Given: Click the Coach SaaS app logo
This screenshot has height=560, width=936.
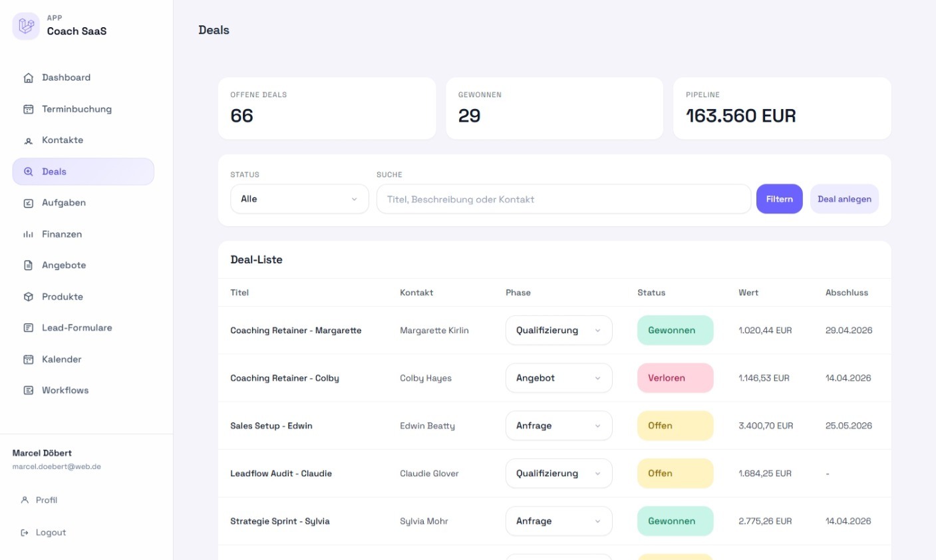Looking at the screenshot, I should [x=26, y=26].
